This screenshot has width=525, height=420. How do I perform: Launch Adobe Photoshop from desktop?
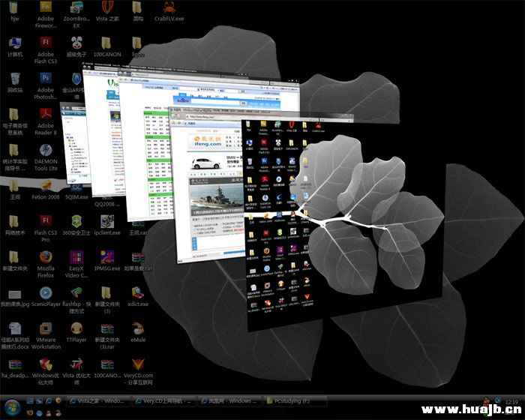pyautogui.click(x=46, y=79)
